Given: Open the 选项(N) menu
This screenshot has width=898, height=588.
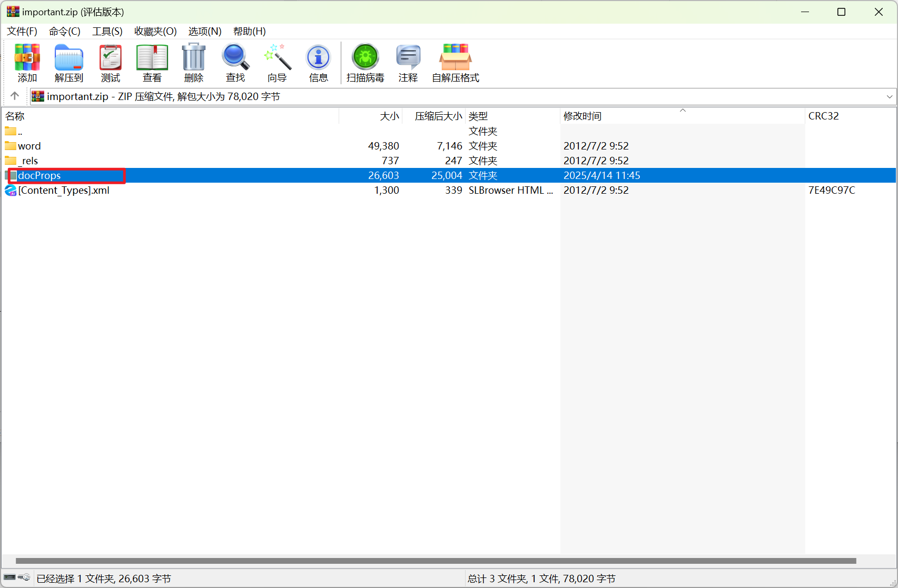Looking at the screenshot, I should coord(205,31).
